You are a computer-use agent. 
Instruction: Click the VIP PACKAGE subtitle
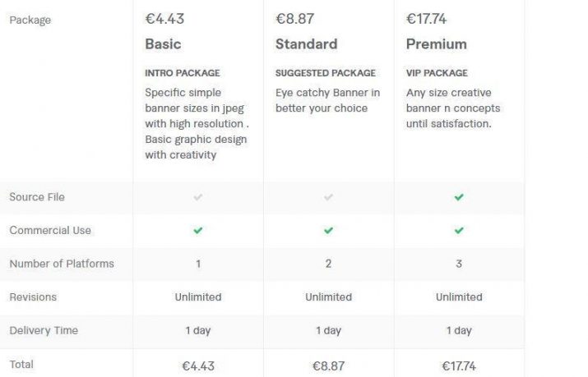(437, 73)
